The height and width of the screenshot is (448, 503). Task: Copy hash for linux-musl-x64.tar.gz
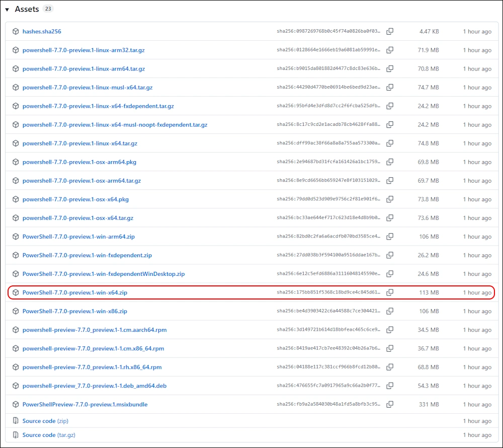click(x=390, y=87)
